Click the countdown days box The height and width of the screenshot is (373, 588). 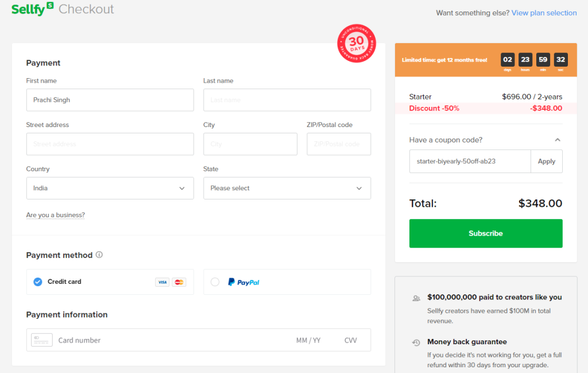click(x=508, y=60)
